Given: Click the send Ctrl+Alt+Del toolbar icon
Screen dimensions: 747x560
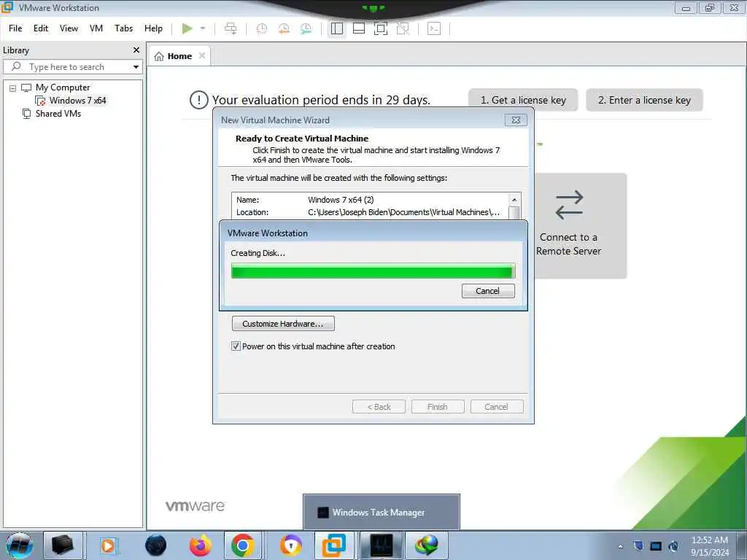Looking at the screenshot, I should (231, 28).
